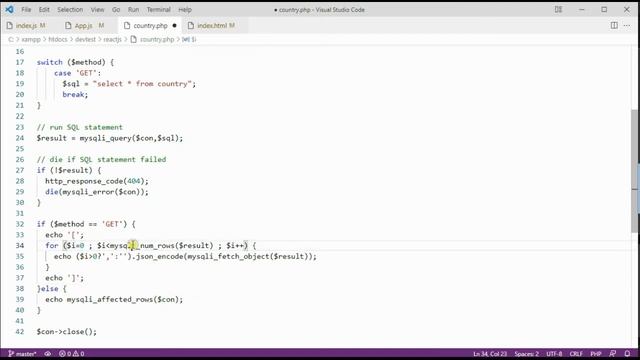Click "break;" on line 20
Screen dimensions: 640x360
tap(75, 94)
